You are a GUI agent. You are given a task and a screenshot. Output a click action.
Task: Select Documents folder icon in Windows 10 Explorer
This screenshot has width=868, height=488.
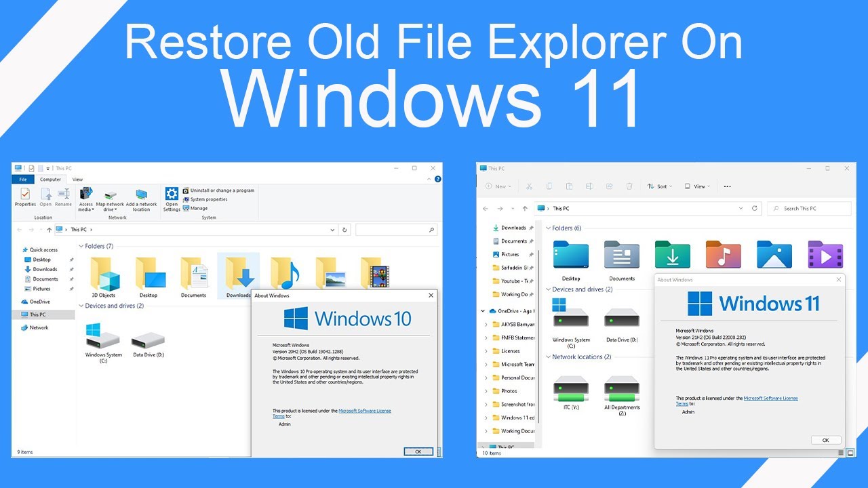point(193,274)
